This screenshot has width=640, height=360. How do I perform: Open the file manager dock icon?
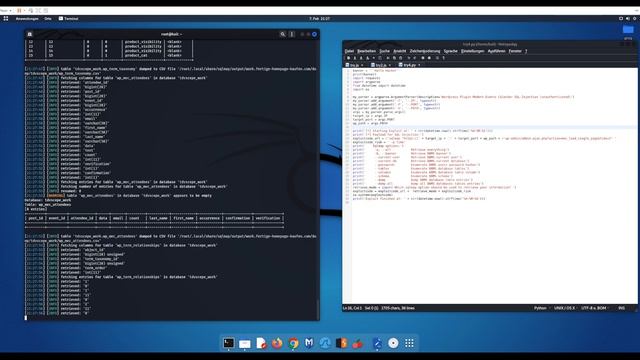245,344
